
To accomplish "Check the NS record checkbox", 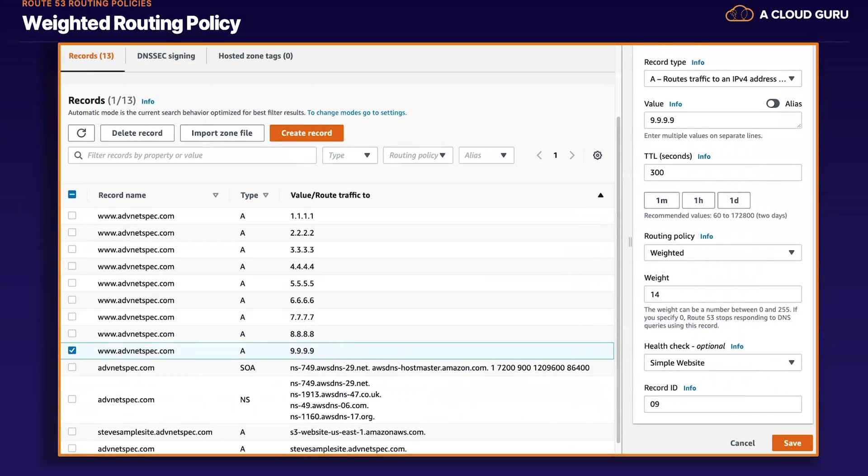I will tap(72, 399).
